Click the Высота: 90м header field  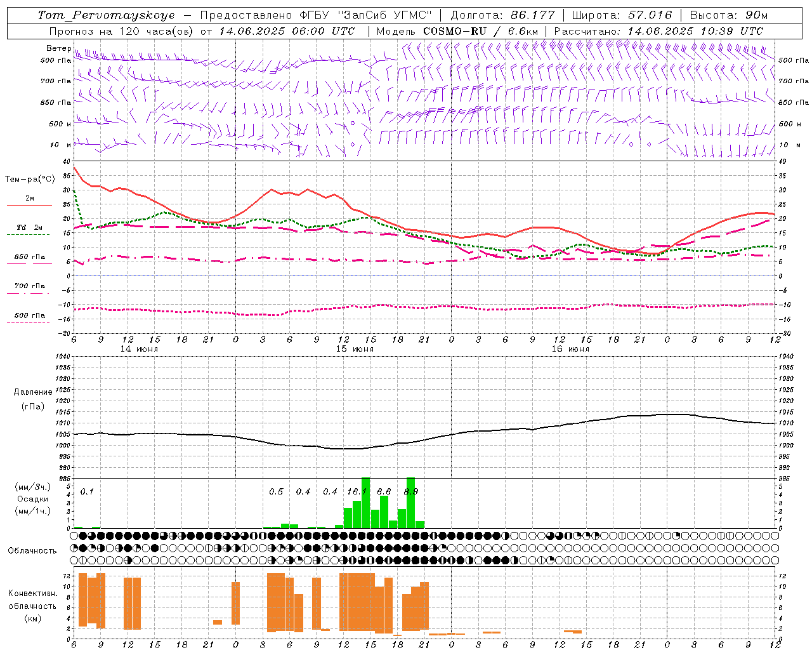coord(728,15)
